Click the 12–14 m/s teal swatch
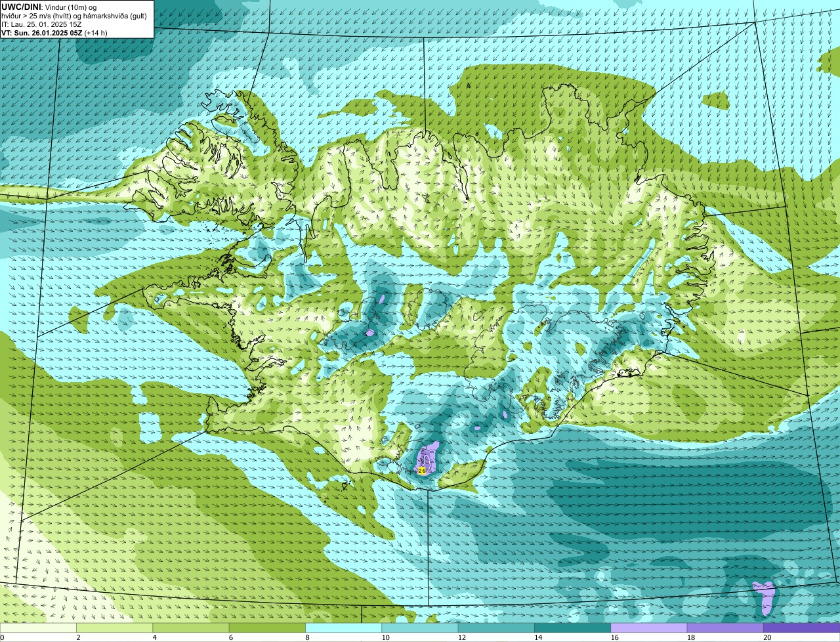 point(497,628)
